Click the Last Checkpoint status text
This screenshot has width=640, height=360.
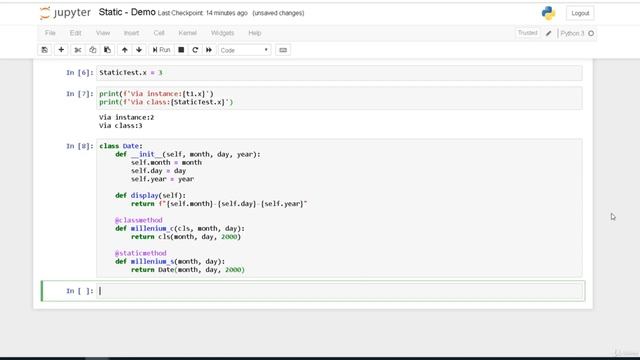coord(202,13)
